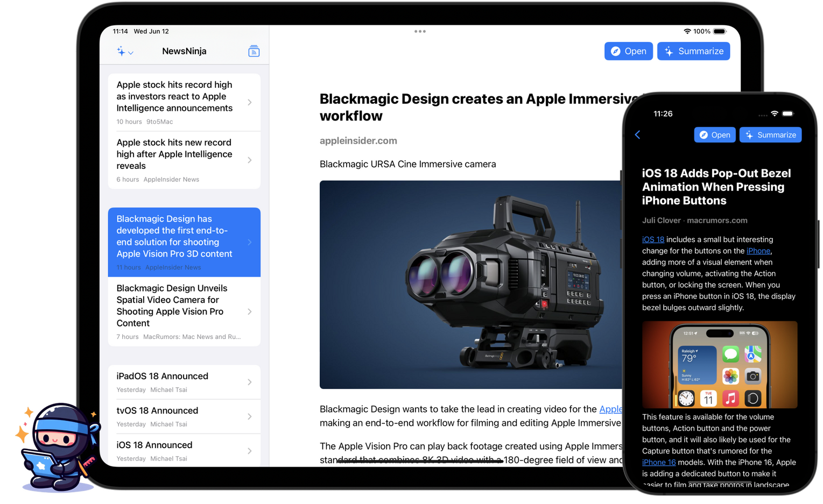
Task: Click chevron on 'Apple stock hits new record high' row
Action: pos(250,160)
